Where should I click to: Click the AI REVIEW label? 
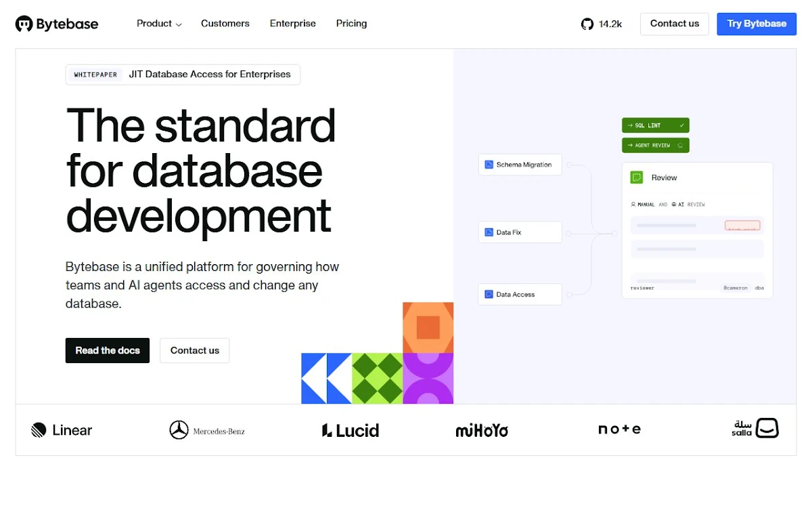[x=688, y=204]
